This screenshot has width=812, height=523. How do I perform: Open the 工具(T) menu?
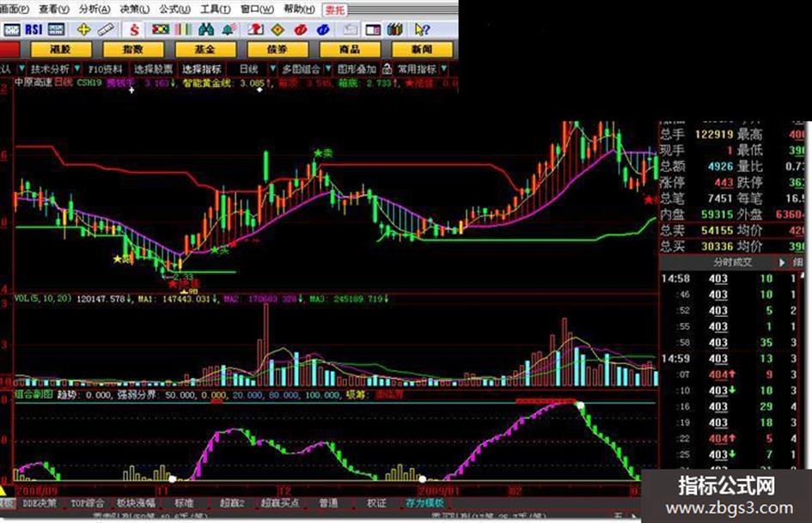pyautogui.click(x=216, y=9)
